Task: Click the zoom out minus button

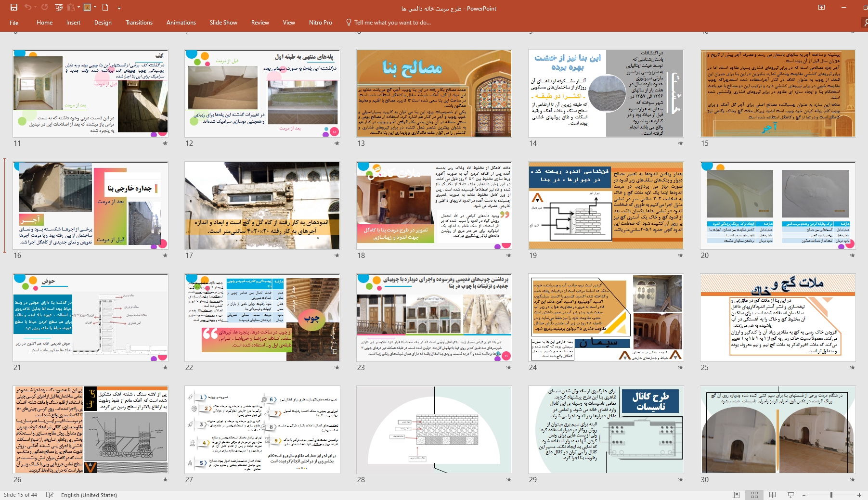Action: click(x=803, y=495)
